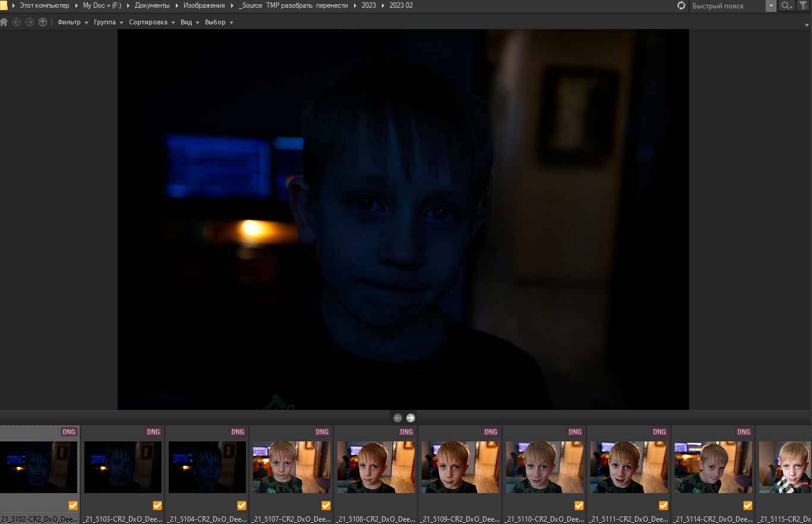Toggle the checkbox on _21_5107 thumbnail
The height and width of the screenshot is (524, 812).
[x=326, y=506]
